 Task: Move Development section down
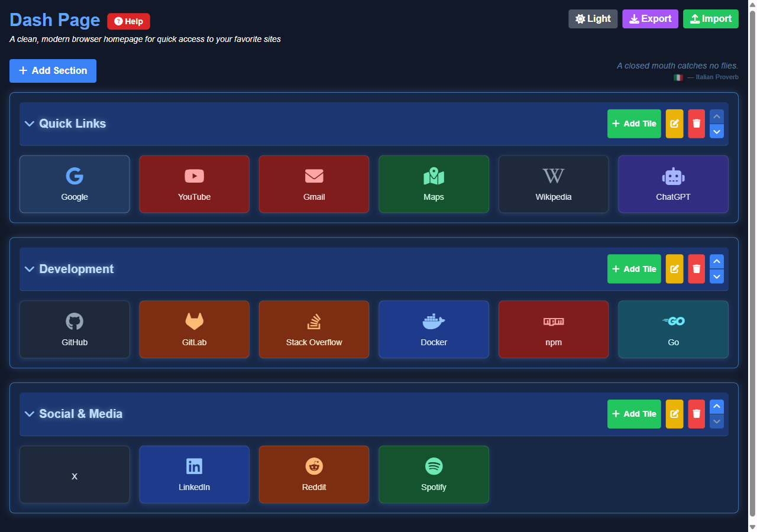tap(717, 277)
